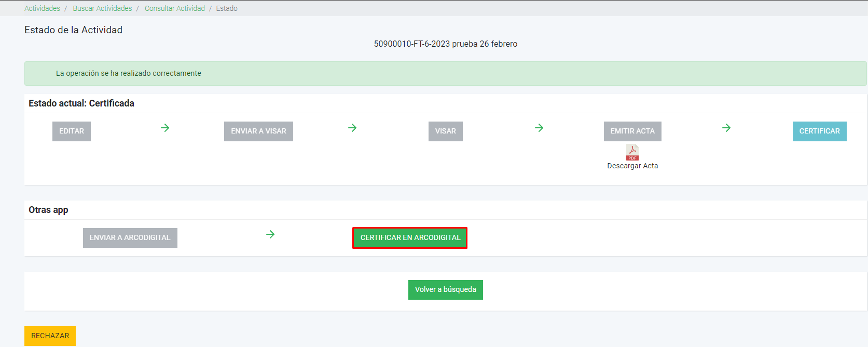Viewport: 868px width, 347px height.
Task: Click the 'Estado' breadcrumb text
Action: coord(227,8)
